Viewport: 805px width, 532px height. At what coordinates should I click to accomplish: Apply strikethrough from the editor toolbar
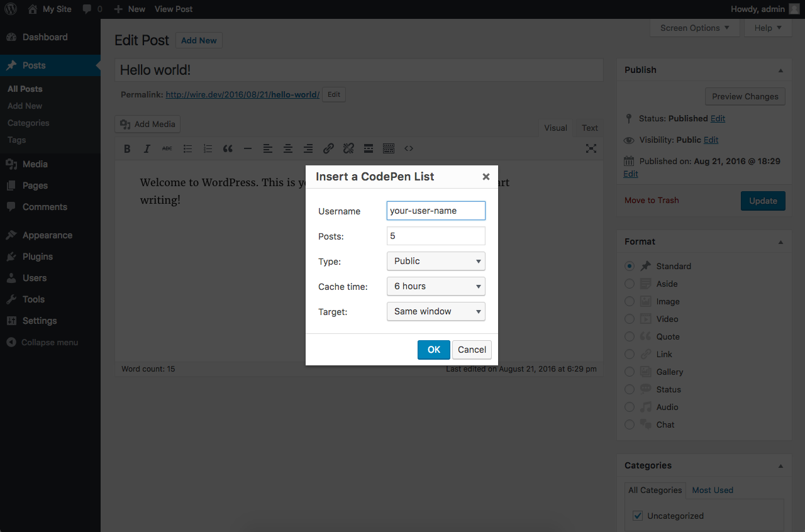pos(167,148)
